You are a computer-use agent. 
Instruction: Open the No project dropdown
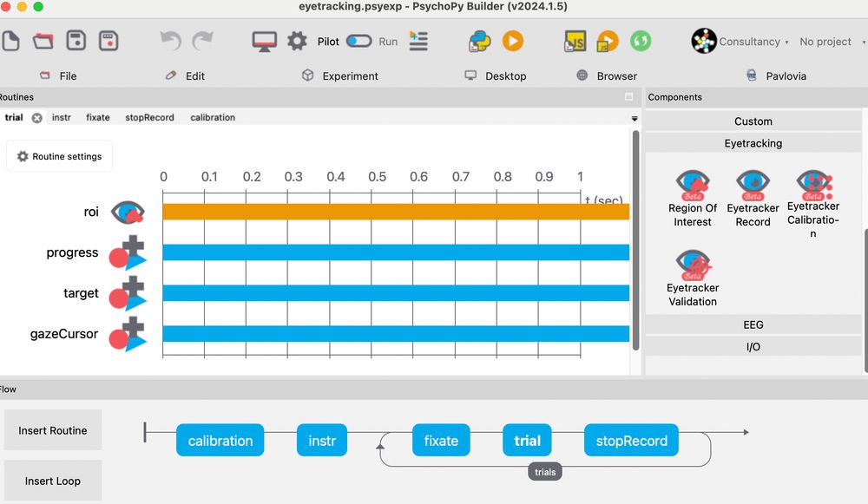(x=832, y=42)
